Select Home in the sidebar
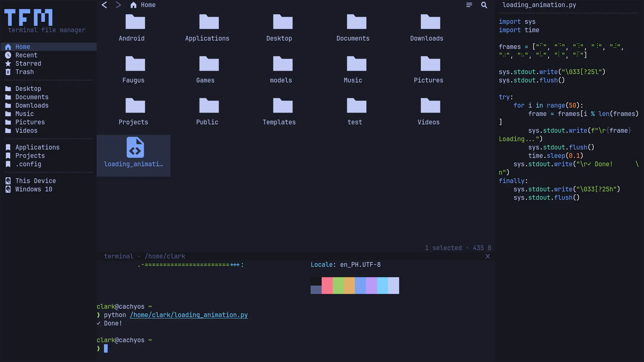The image size is (644, 362). click(49, 47)
